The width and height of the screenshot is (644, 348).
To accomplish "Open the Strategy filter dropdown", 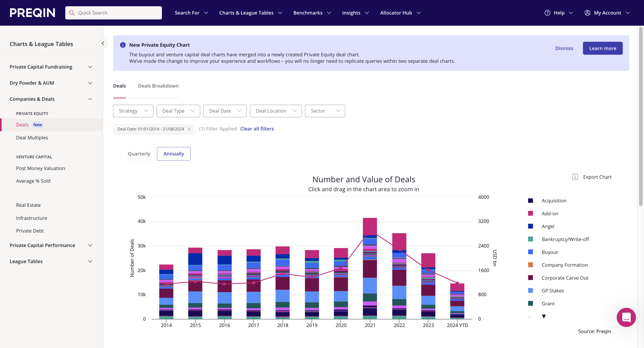I will [x=133, y=111].
